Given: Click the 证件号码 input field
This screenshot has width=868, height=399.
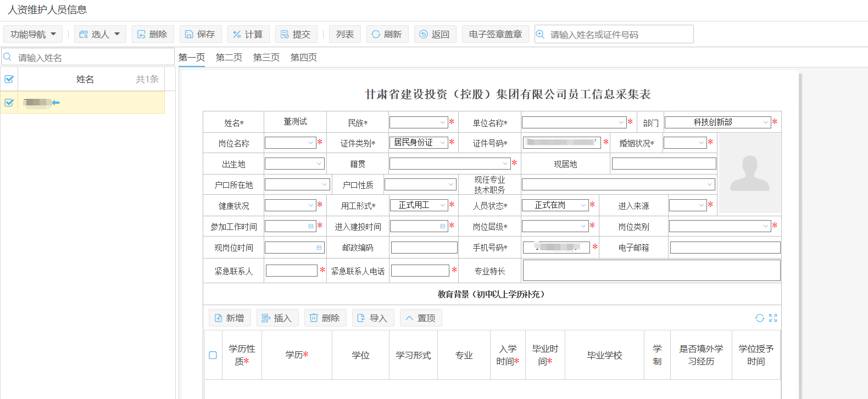Looking at the screenshot, I should [x=562, y=143].
